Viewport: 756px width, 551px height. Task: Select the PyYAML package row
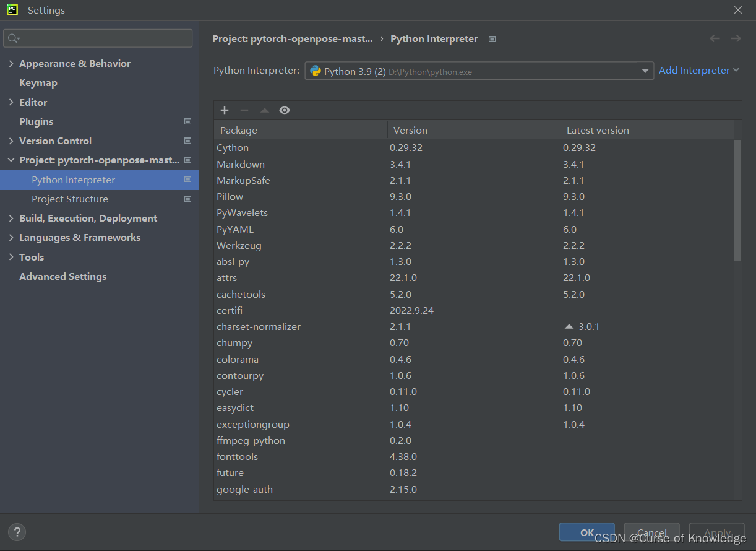tap(474, 229)
